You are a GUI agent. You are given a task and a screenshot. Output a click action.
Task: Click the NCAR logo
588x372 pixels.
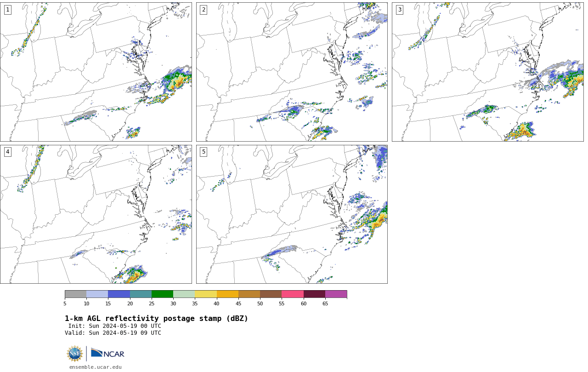(107, 353)
